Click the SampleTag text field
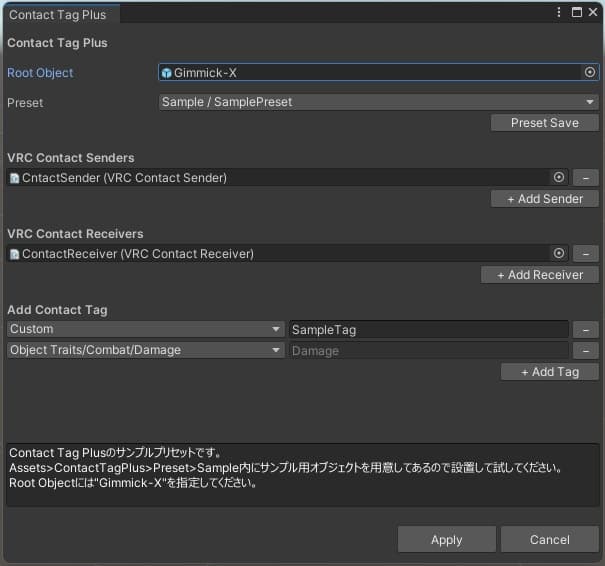Viewport: 605px width, 566px height. pos(429,330)
